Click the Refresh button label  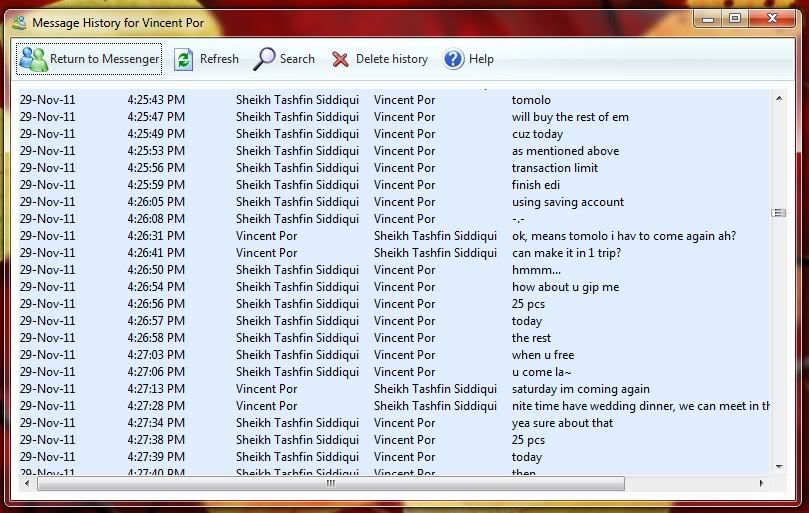click(219, 59)
